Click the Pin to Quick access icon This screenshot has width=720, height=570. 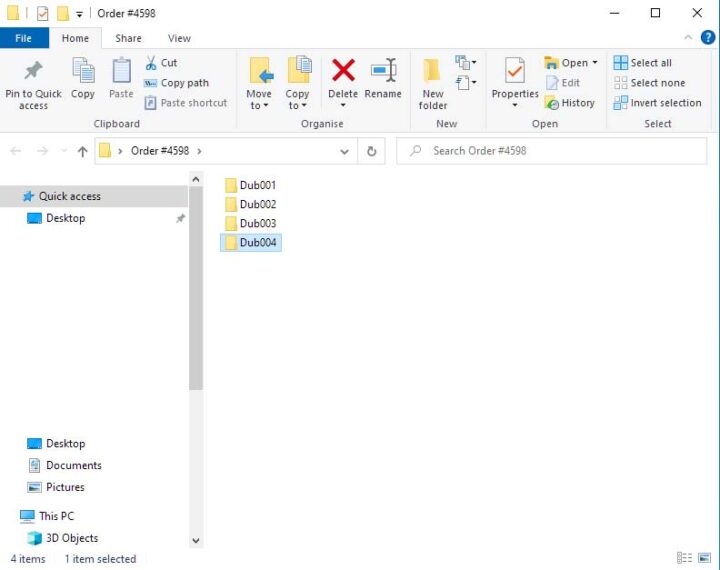coord(33,72)
